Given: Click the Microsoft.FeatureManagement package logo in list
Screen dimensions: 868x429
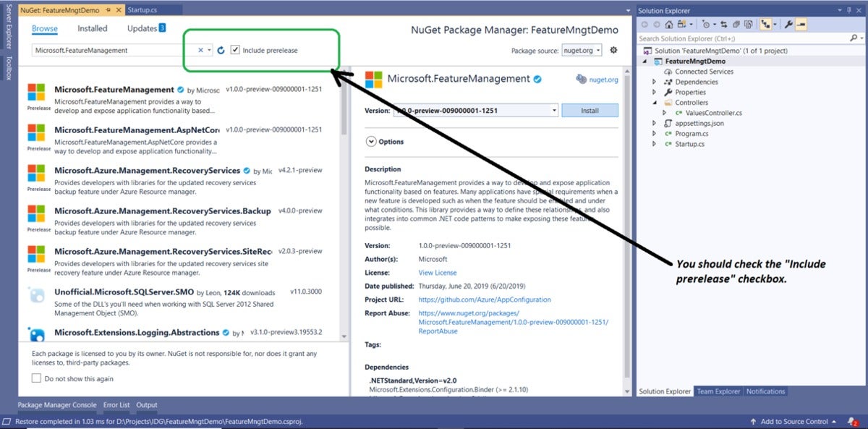Looking at the screenshot, I should (x=36, y=92).
